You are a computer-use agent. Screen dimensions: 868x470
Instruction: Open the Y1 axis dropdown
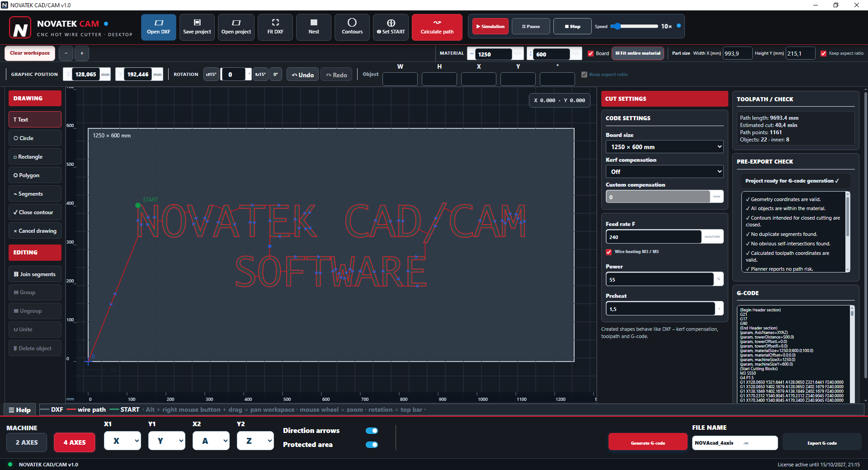[167, 441]
